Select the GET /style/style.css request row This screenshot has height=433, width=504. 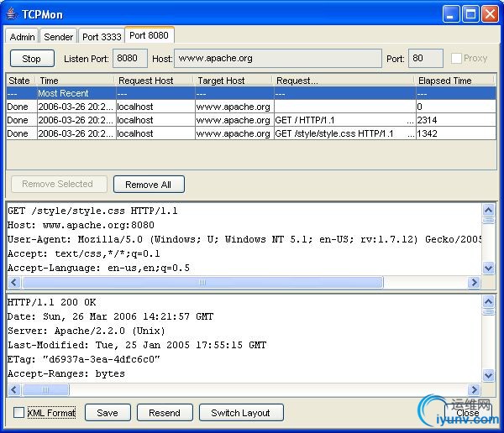(x=251, y=133)
